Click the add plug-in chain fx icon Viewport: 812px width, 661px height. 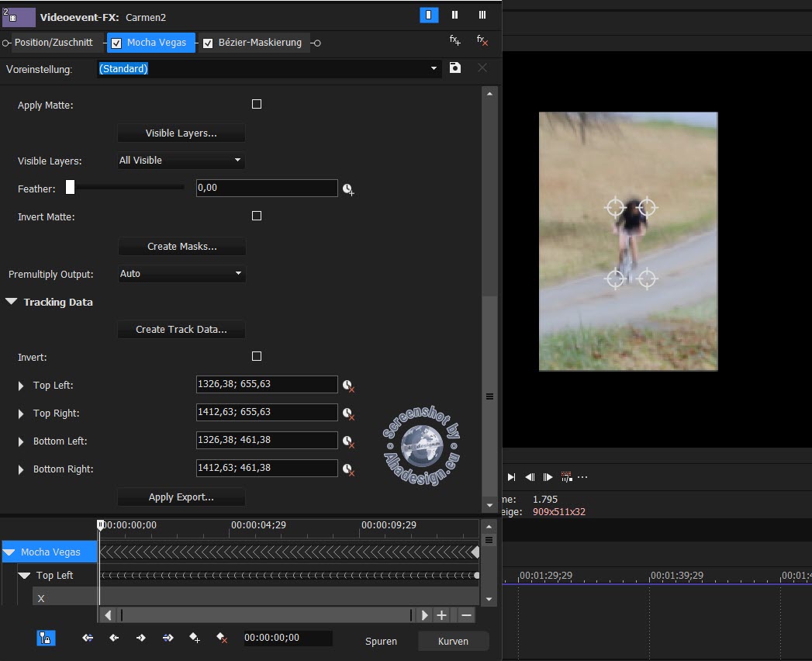point(454,40)
